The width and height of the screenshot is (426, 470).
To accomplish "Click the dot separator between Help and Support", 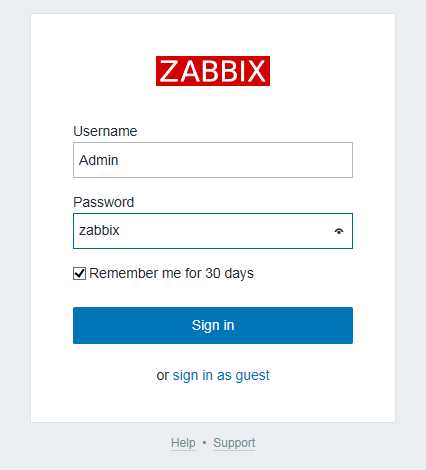I will click(204, 443).
